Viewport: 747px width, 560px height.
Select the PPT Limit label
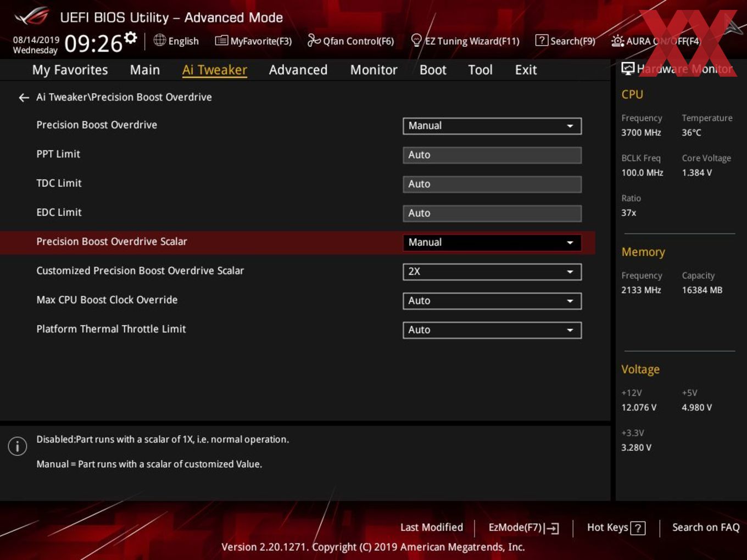(x=58, y=154)
